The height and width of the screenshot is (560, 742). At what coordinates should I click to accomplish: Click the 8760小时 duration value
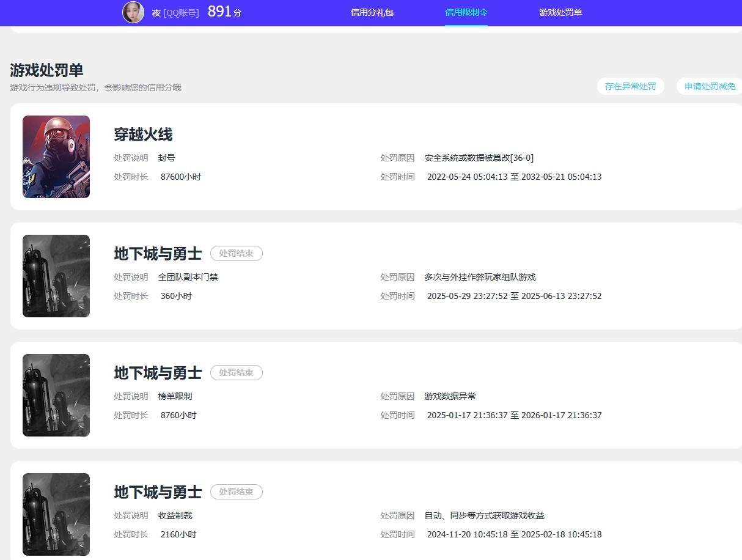click(x=178, y=415)
